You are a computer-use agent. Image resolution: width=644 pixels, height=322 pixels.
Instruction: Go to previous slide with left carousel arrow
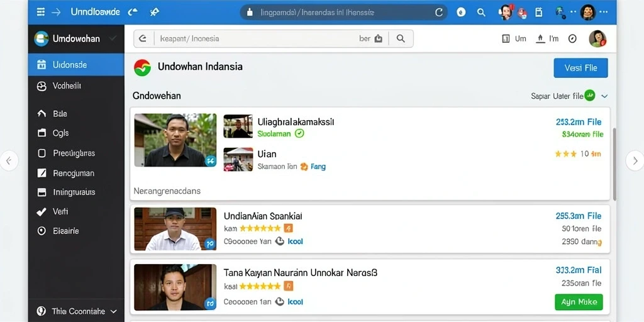[x=9, y=160]
